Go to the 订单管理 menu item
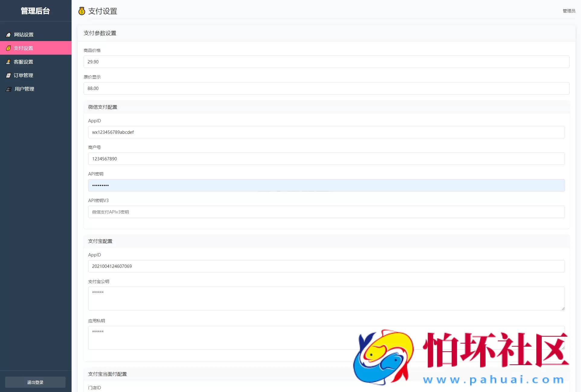Screen dimensions: 581x392 (23, 75)
